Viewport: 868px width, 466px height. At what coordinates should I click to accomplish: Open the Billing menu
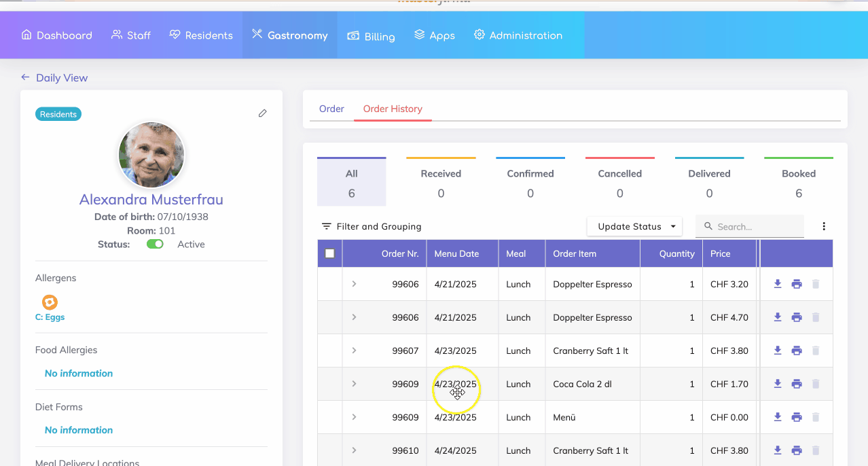371,36
